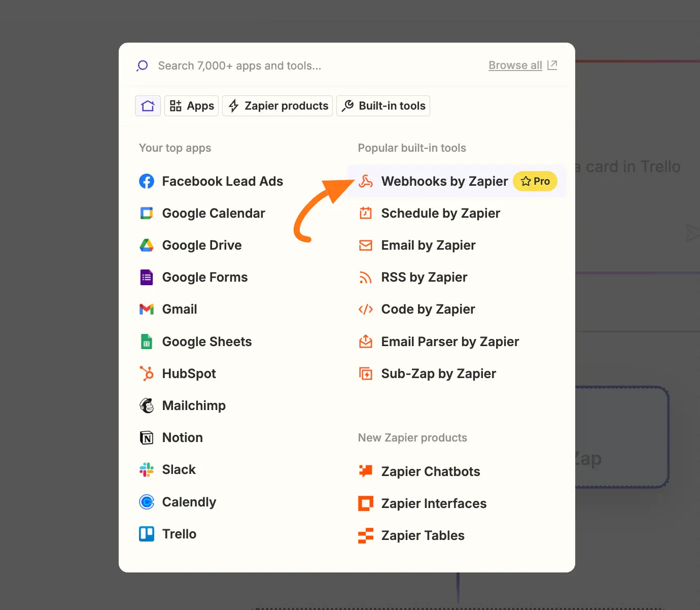Click the HubSpot logo icon

click(147, 374)
